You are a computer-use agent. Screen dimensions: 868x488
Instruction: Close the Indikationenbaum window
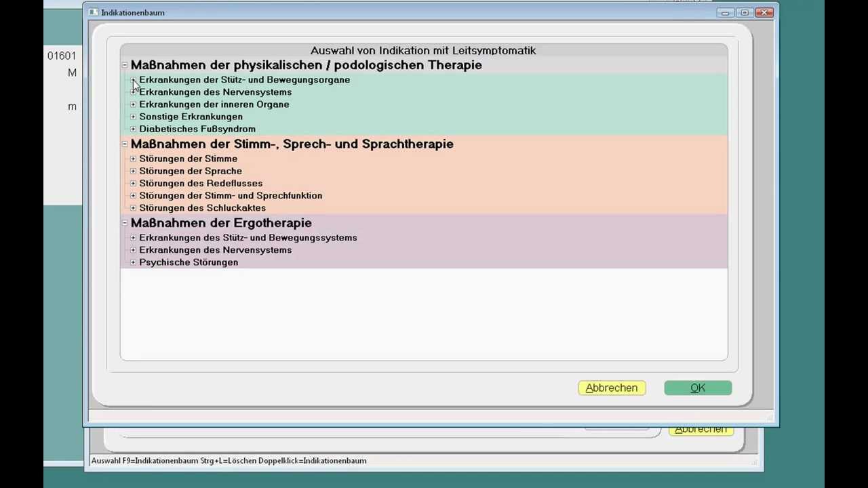[x=764, y=12]
